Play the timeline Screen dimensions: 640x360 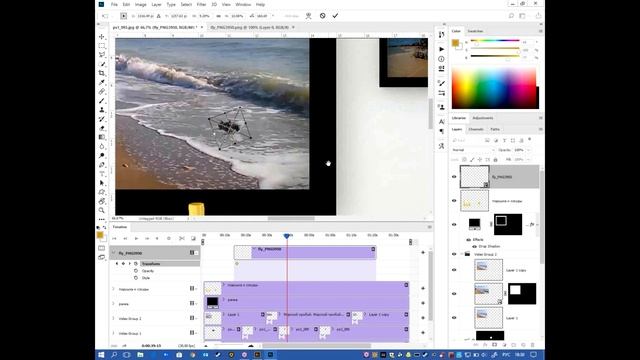tap(136, 238)
